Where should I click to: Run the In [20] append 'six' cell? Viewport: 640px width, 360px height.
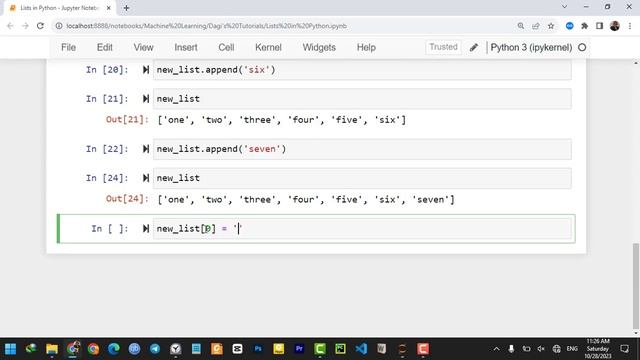point(146,70)
